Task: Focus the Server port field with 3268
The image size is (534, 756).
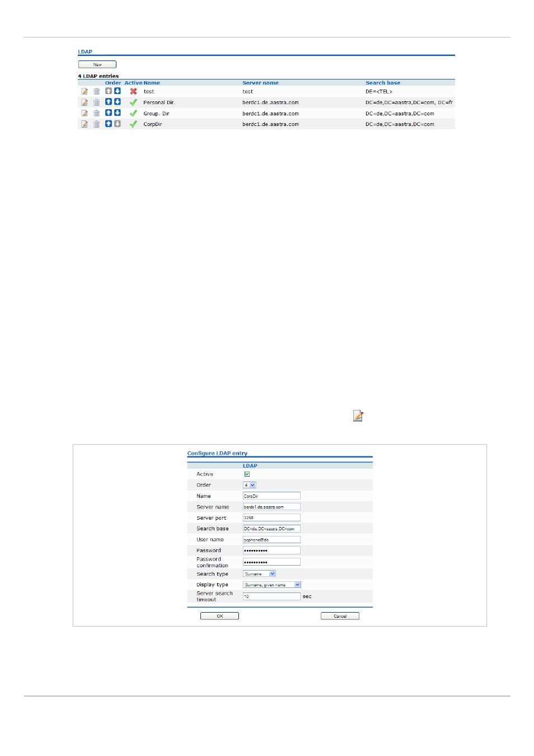Action: (x=271, y=517)
